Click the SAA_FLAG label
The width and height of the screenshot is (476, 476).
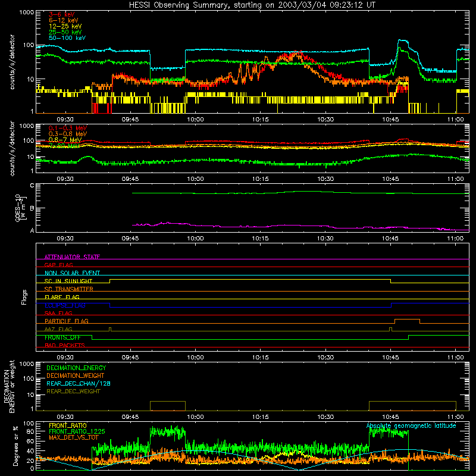tap(58, 313)
